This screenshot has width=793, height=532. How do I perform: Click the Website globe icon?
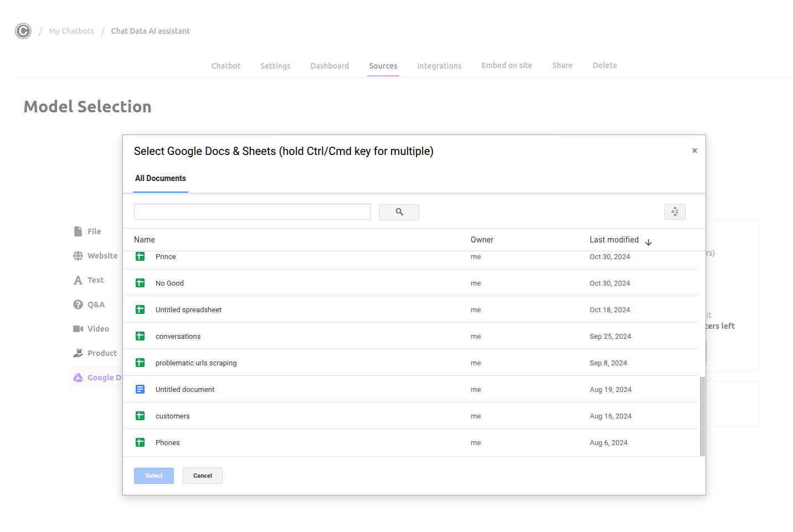coord(78,256)
